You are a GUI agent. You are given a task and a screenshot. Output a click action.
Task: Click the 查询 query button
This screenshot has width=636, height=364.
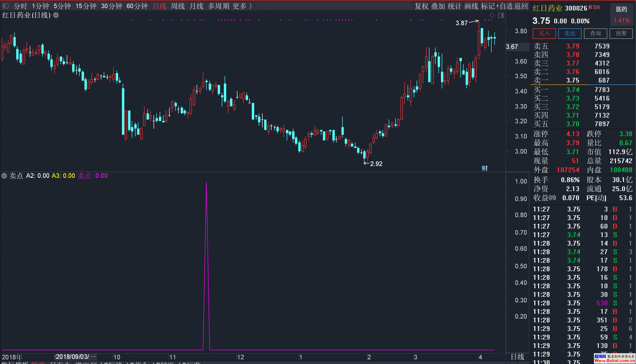pyautogui.click(x=595, y=34)
